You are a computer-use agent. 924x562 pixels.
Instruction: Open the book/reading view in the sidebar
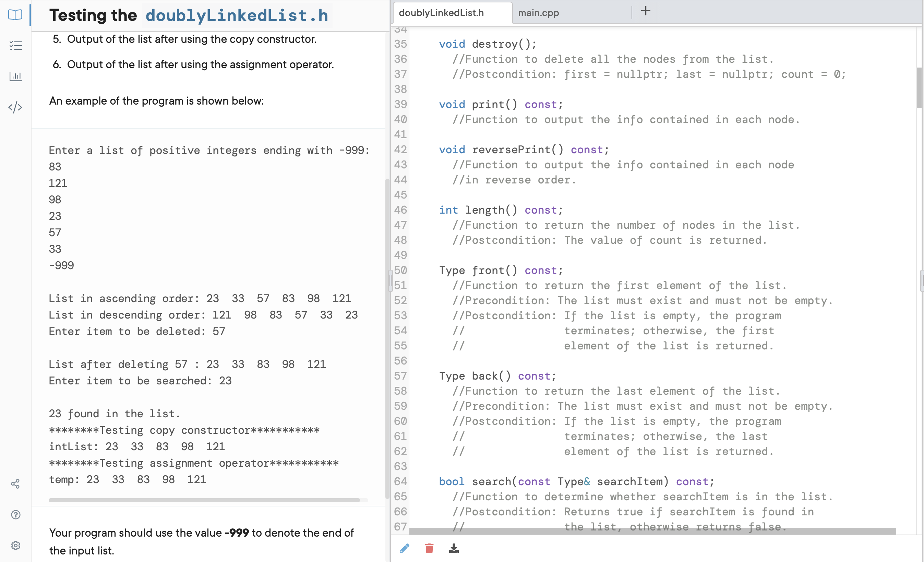15,15
